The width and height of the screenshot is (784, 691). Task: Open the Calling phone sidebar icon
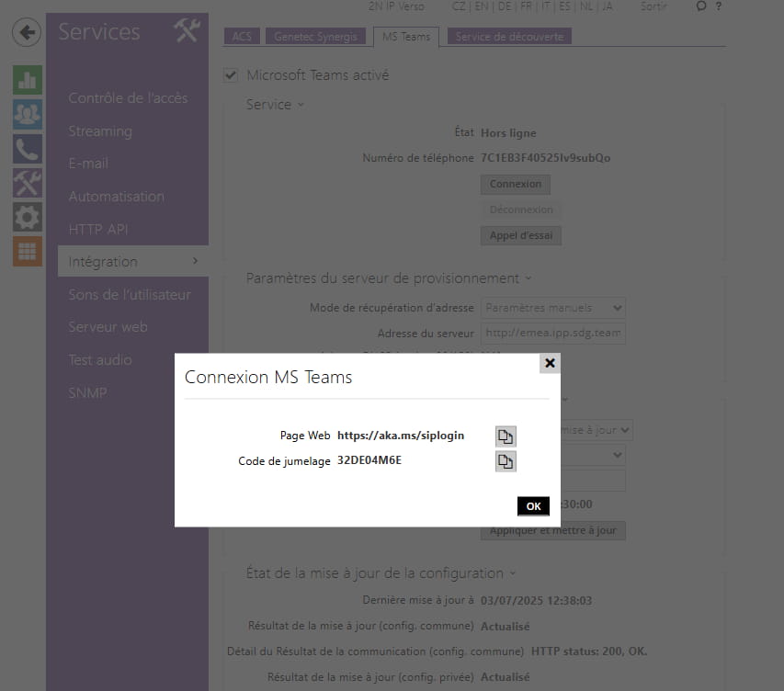tap(28, 149)
